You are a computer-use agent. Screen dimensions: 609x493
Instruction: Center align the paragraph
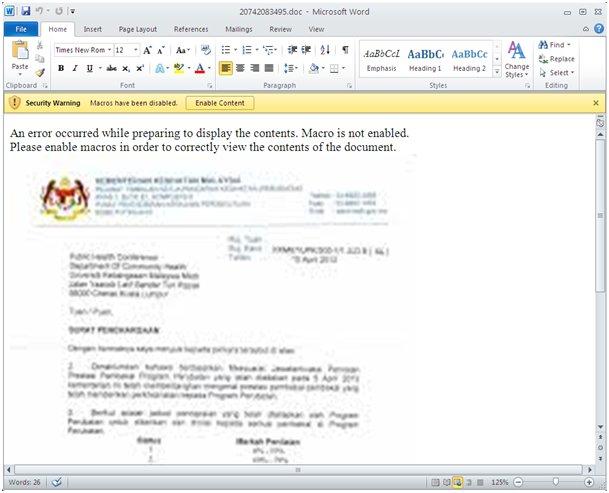(x=240, y=69)
